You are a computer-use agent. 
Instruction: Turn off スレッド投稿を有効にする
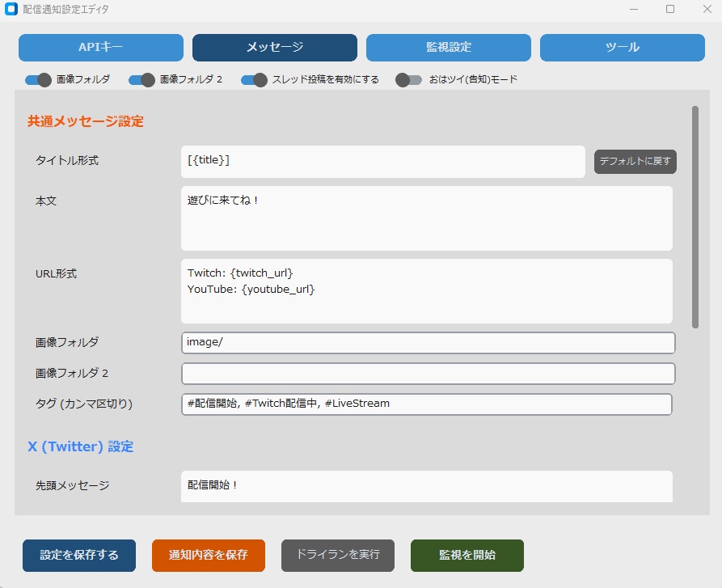[253, 80]
